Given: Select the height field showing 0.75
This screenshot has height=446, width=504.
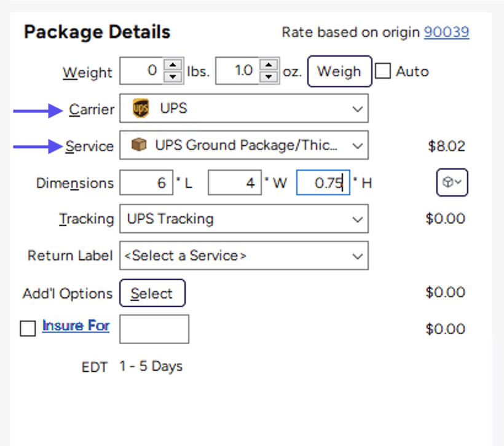Looking at the screenshot, I should [323, 182].
